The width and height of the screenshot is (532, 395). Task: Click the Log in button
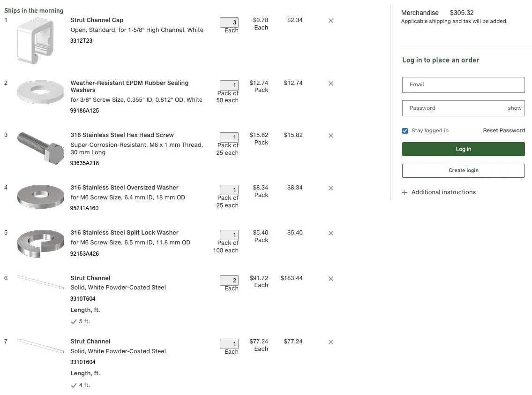point(464,149)
